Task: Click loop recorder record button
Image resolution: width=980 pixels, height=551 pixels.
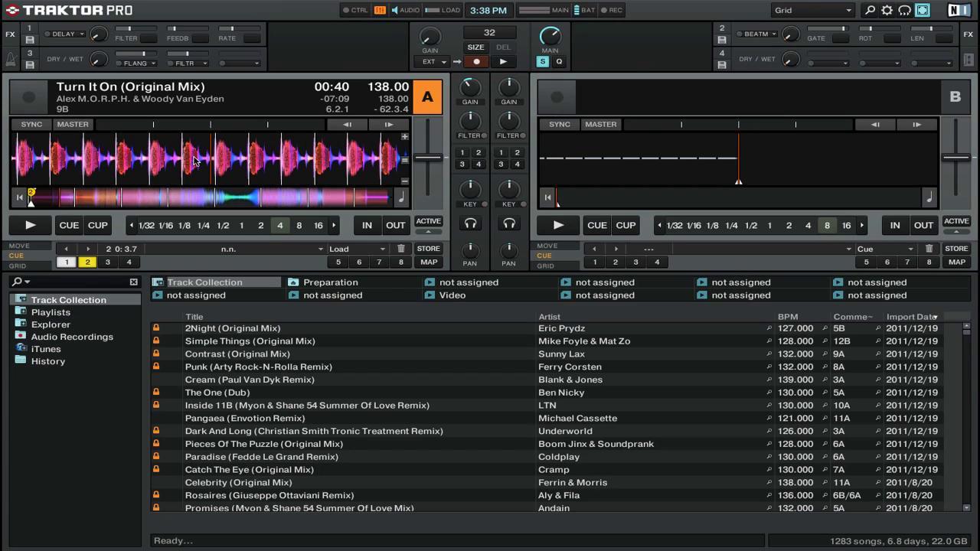Action: pos(476,62)
